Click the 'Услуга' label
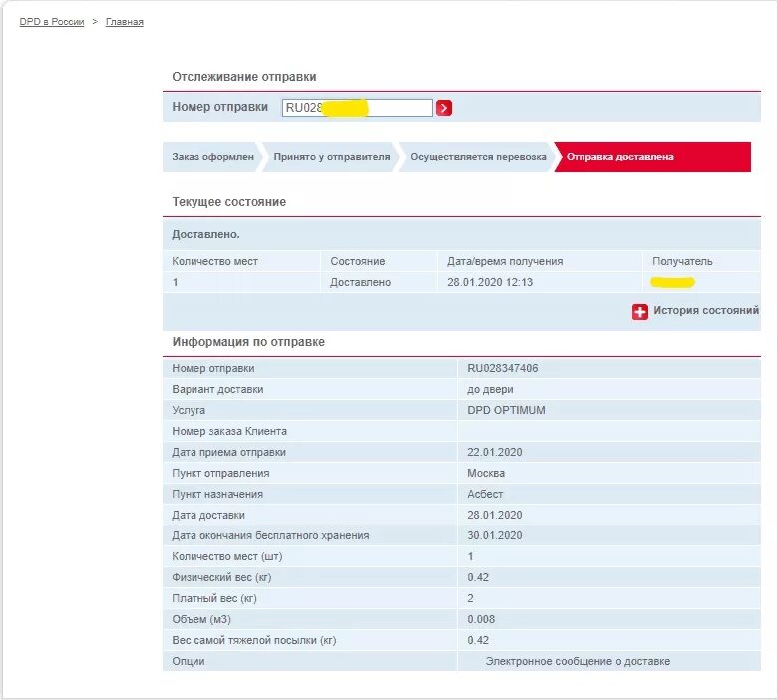The width and height of the screenshot is (778, 700). (189, 410)
